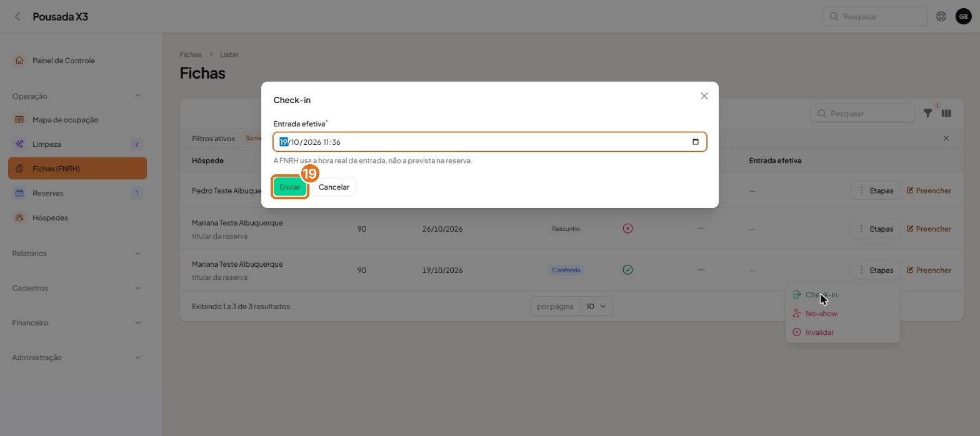Open Reservas in the sidebar
The width and height of the screenshot is (980, 436).
pos(77,193)
